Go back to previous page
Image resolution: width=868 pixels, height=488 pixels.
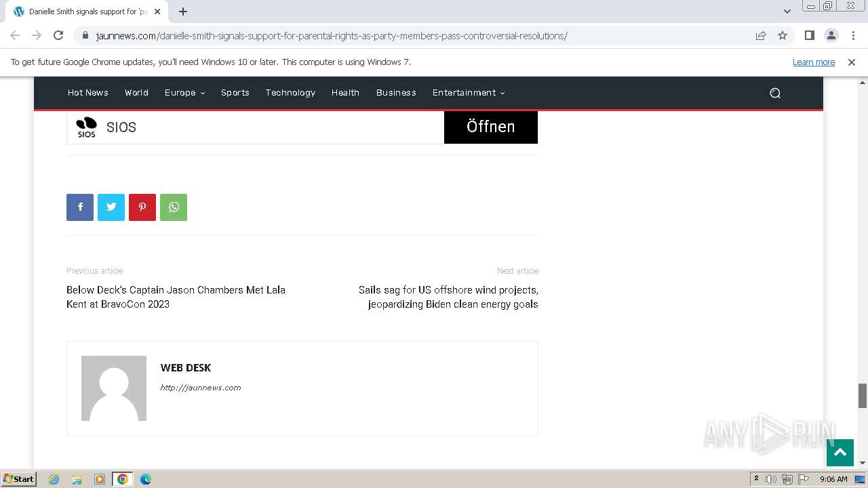click(15, 35)
